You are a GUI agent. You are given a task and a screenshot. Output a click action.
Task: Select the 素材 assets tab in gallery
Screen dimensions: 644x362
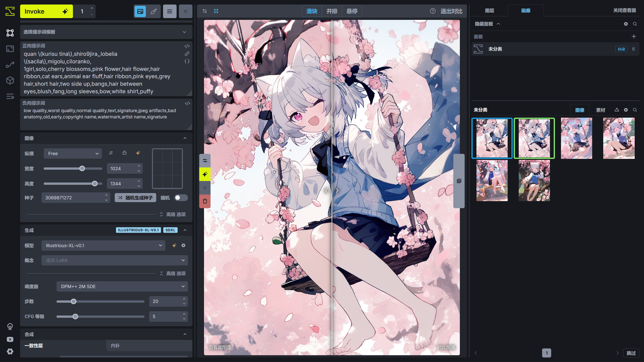(x=600, y=110)
